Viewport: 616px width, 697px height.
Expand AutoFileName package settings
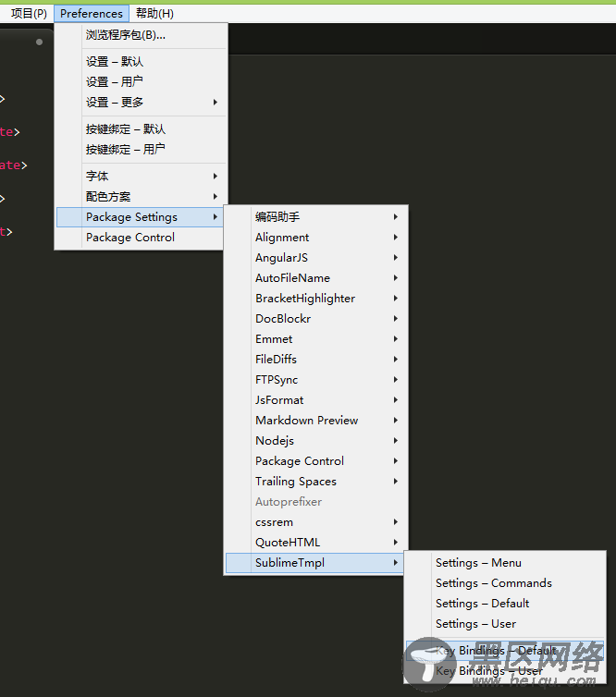315,278
